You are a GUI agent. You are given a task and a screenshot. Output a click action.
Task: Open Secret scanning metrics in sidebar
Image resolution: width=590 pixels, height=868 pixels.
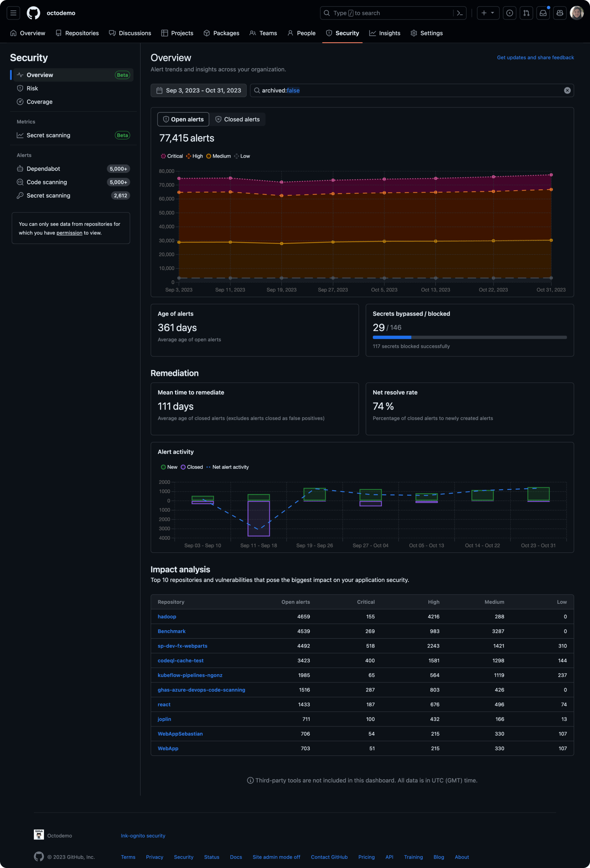pyautogui.click(x=73, y=135)
